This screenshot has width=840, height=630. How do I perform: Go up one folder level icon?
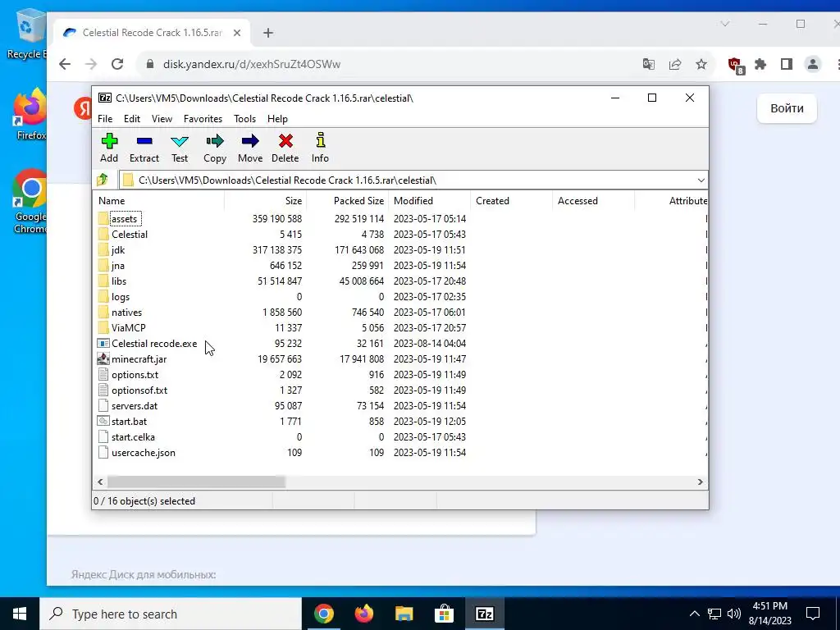coord(103,180)
